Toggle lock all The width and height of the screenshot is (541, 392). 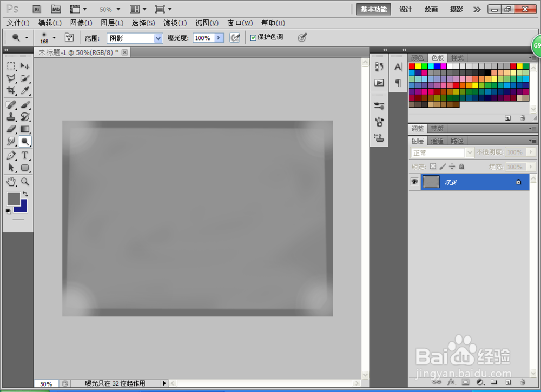(461, 167)
